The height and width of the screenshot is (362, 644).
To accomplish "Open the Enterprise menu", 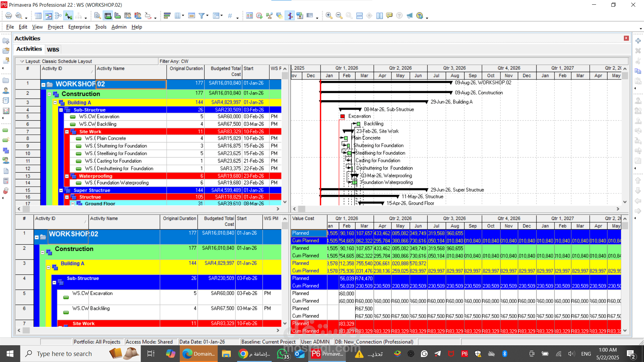I will [x=79, y=27].
